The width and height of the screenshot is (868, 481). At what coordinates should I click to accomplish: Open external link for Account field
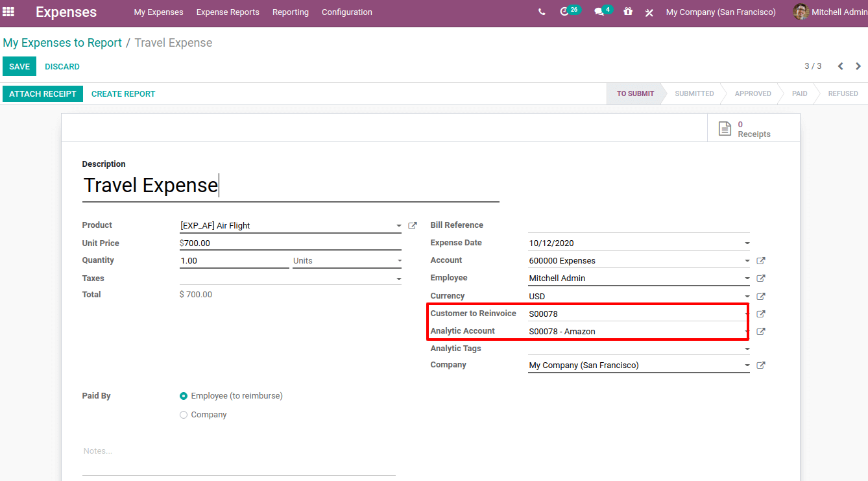point(761,261)
